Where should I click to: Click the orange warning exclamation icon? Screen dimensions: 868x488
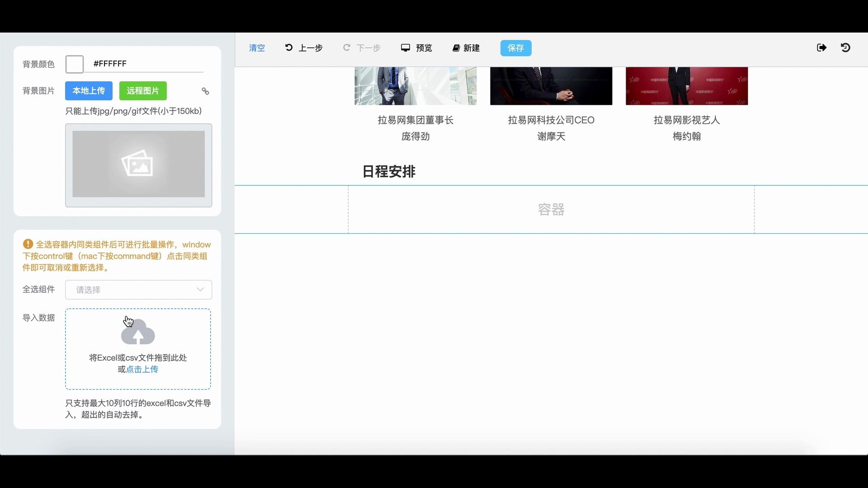point(28,244)
